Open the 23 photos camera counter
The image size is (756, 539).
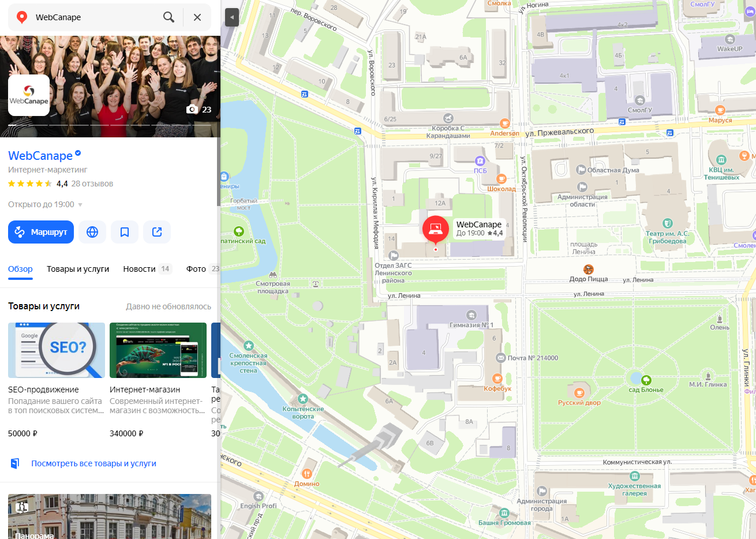click(199, 109)
